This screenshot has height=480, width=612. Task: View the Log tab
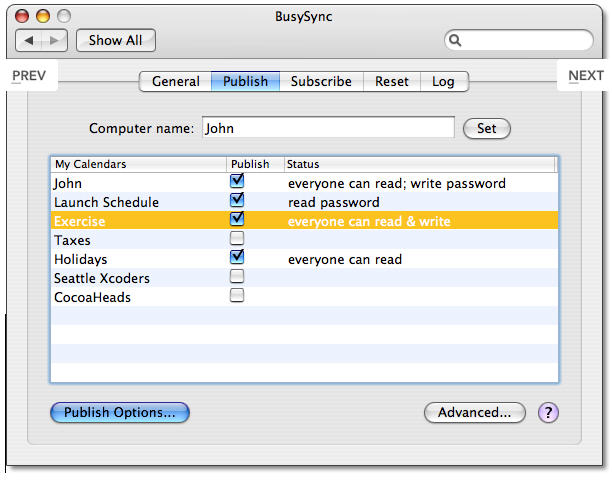click(444, 81)
